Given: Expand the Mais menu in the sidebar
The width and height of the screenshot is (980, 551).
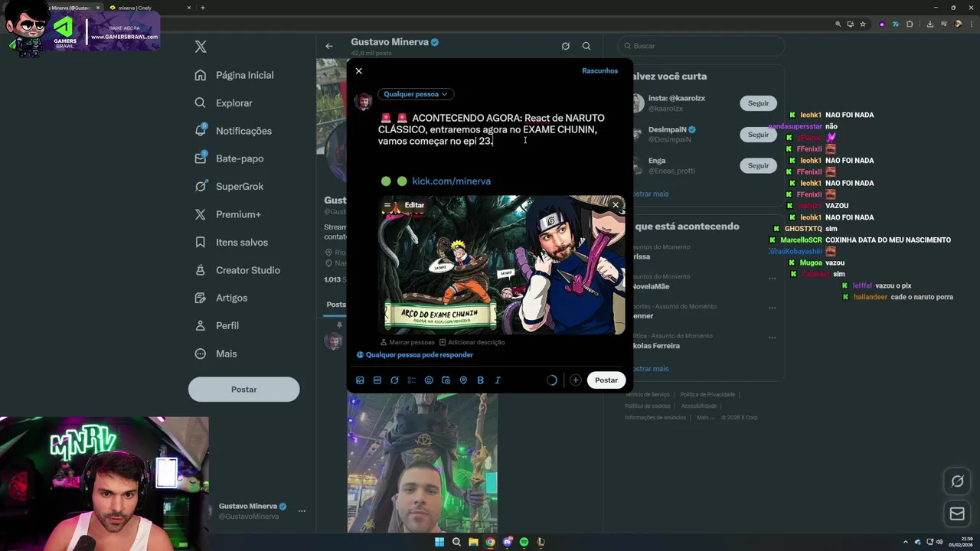Looking at the screenshot, I should [x=216, y=354].
